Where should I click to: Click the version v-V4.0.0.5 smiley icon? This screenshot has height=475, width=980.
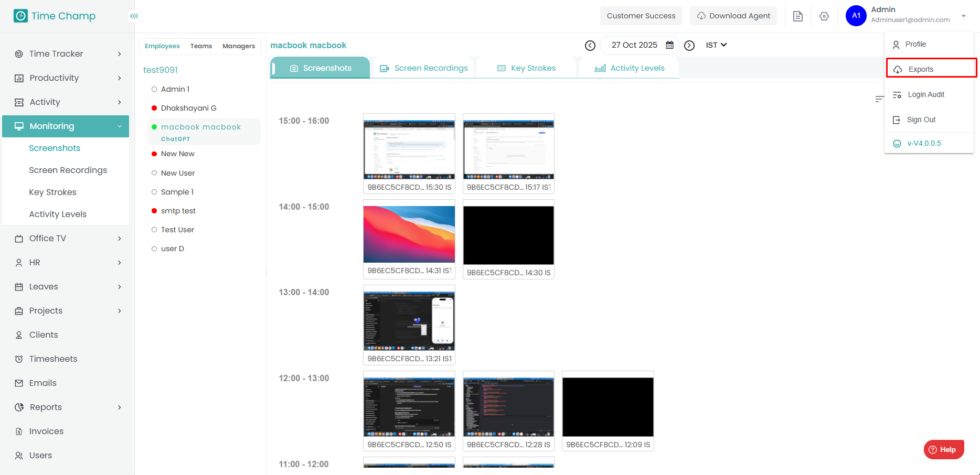click(897, 144)
